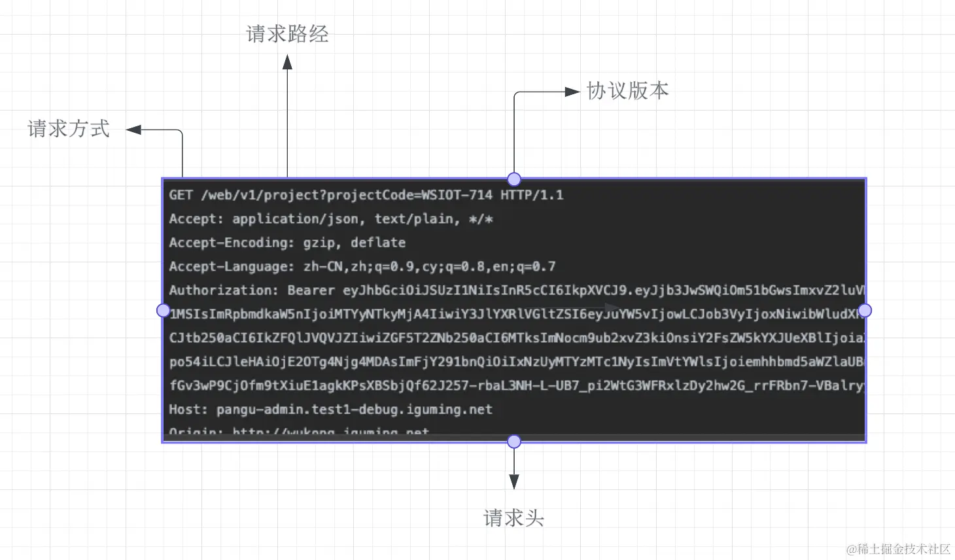Click the Host: pangu-admin.test1-debug.iguming.net line
This screenshot has width=955, height=560.
330,410
